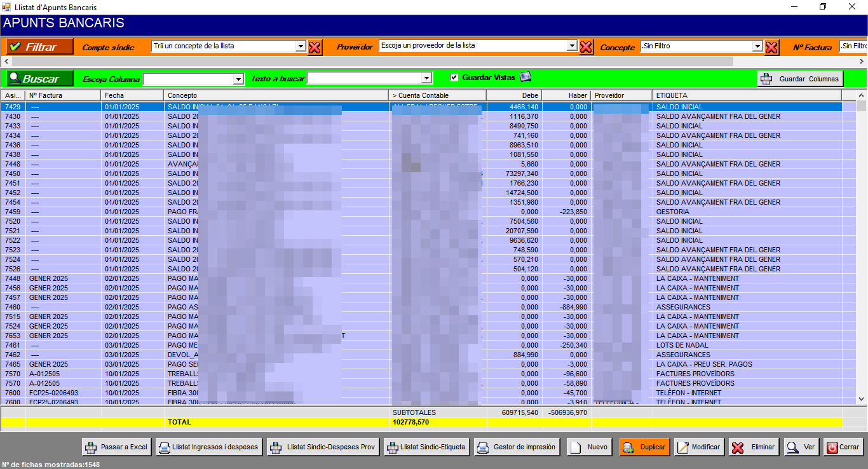Click the red X beside Compte síndic dropdown
This screenshot has width=868, height=469.
[315, 47]
